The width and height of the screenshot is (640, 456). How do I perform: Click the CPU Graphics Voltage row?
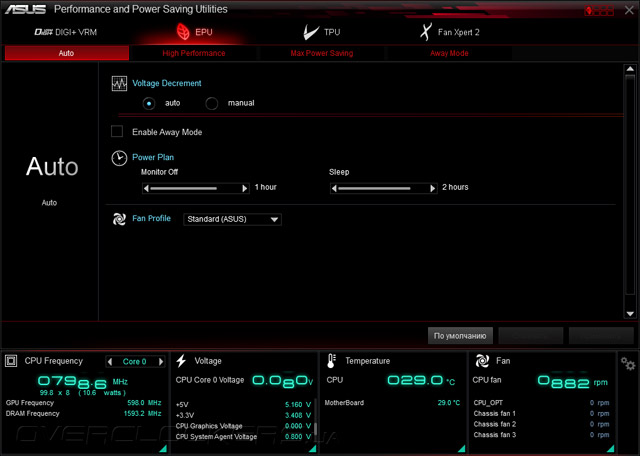pos(243,426)
